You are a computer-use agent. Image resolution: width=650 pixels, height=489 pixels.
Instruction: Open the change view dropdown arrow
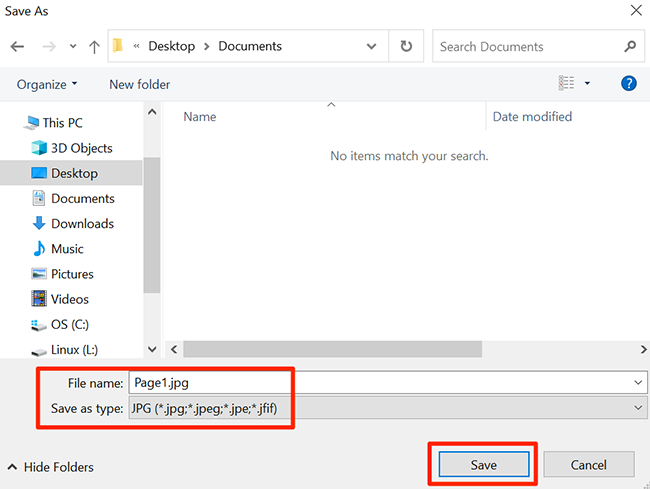587,84
